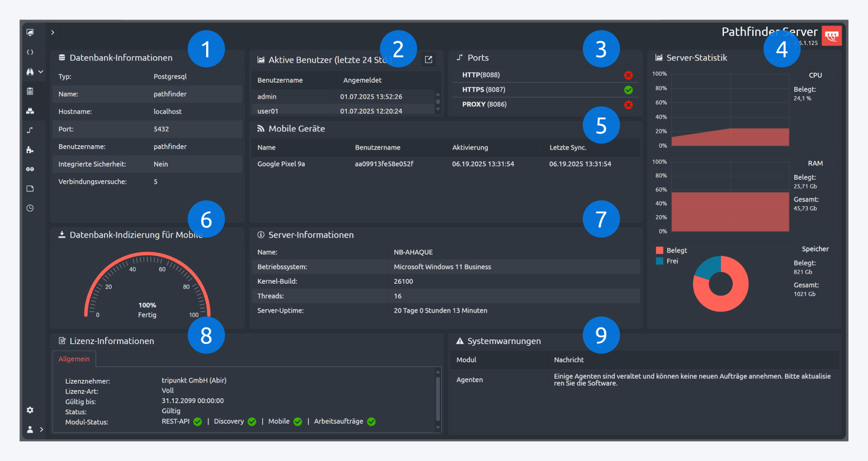Select the chain link icon in the sidebar
Image resolution: width=868 pixels, height=461 pixels.
coord(30,169)
